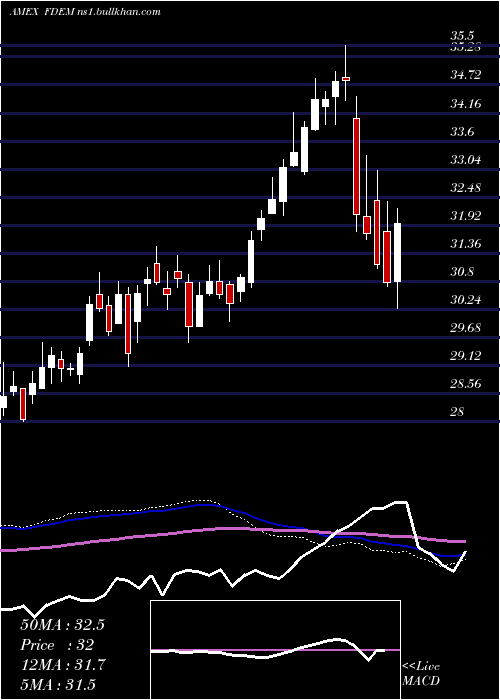Click the 30.24 price axis label
The width and height of the screenshot is (500, 700).
[466, 300]
